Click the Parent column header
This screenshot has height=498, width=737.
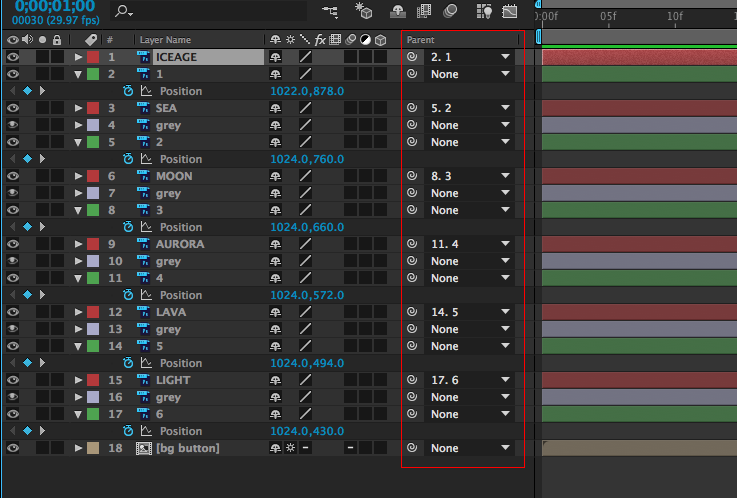(x=420, y=40)
